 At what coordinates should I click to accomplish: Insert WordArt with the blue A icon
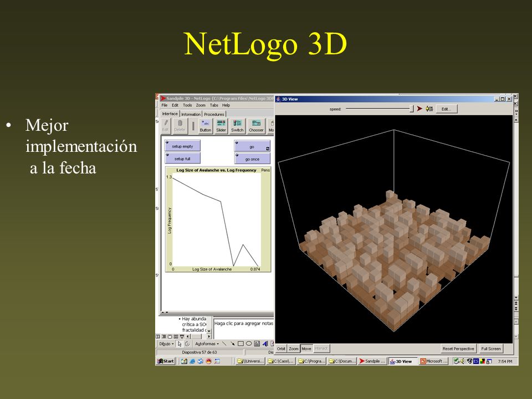(x=265, y=344)
